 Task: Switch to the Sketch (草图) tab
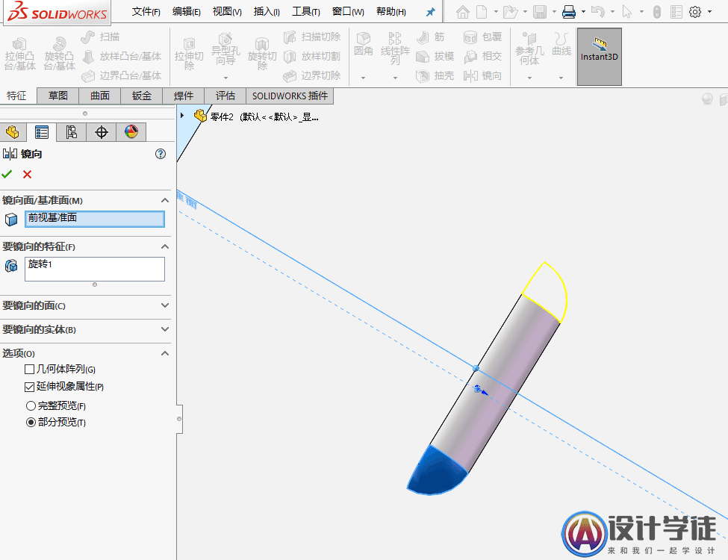[x=58, y=96]
